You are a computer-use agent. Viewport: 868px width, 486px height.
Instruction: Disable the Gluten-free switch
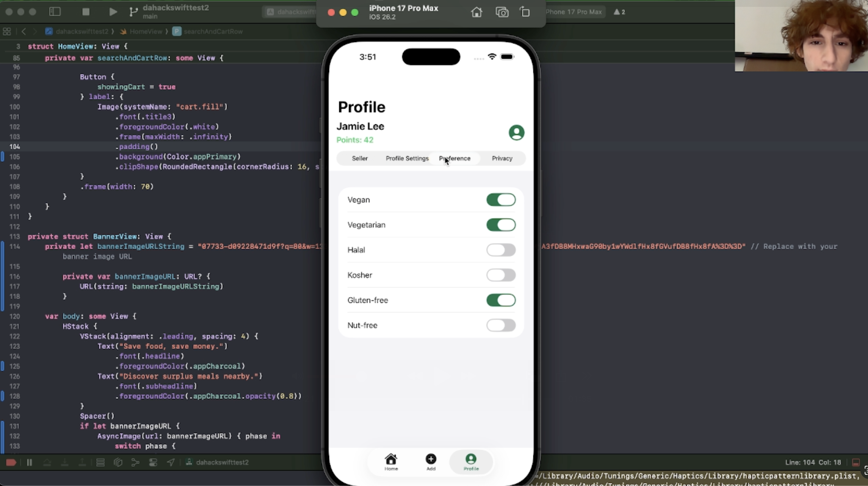pos(501,300)
